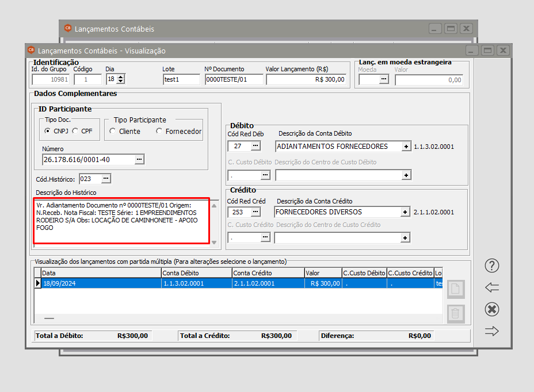Click the new document icon beside grid
Image resolution: width=534 pixels, height=392 pixels.
click(x=456, y=290)
